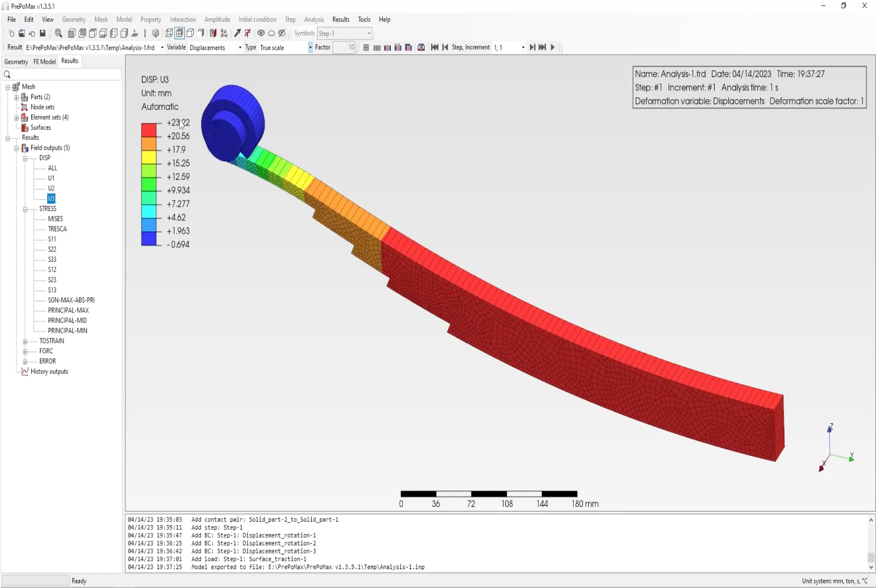Open the Results menu
This screenshot has width=876, height=588.
click(340, 20)
